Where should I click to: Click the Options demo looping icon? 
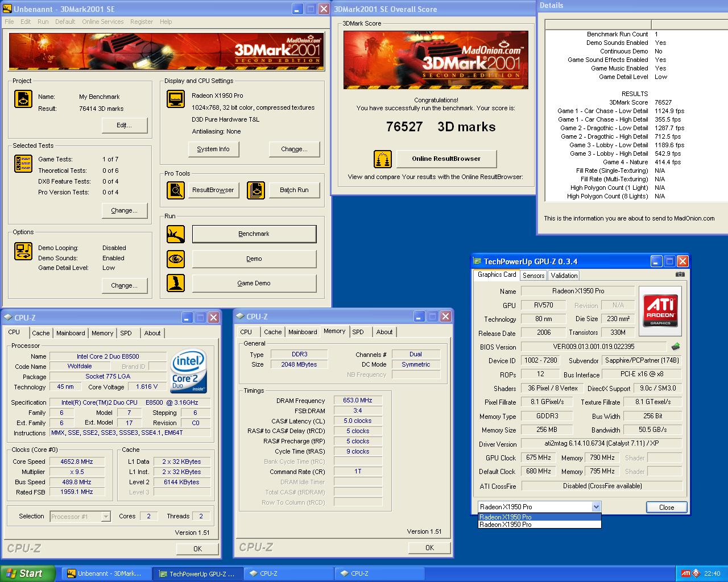tap(23, 251)
